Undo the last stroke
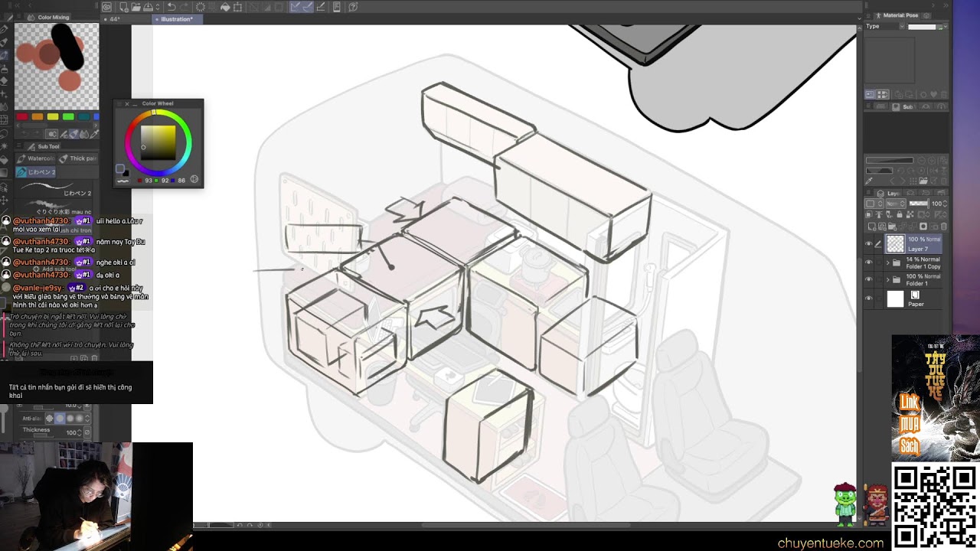 (x=171, y=7)
